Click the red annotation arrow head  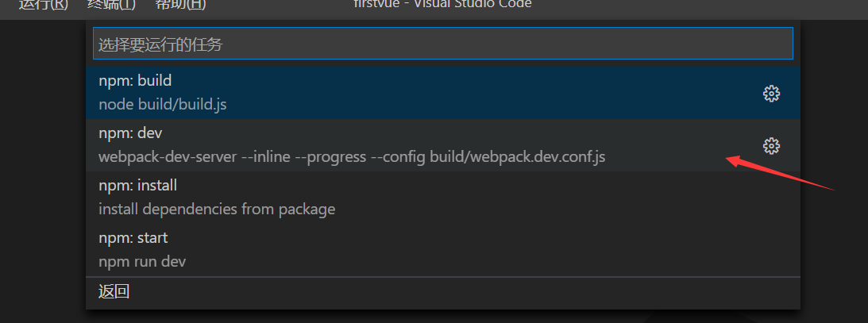coord(735,161)
